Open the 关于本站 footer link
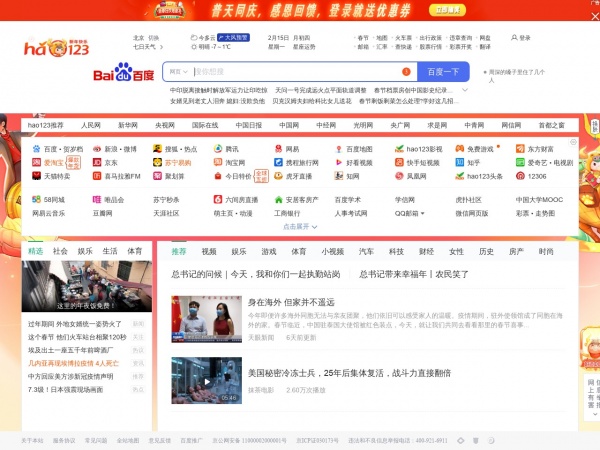Image resolution: width=600 pixels, height=450 pixels. [x=33, y=441]
